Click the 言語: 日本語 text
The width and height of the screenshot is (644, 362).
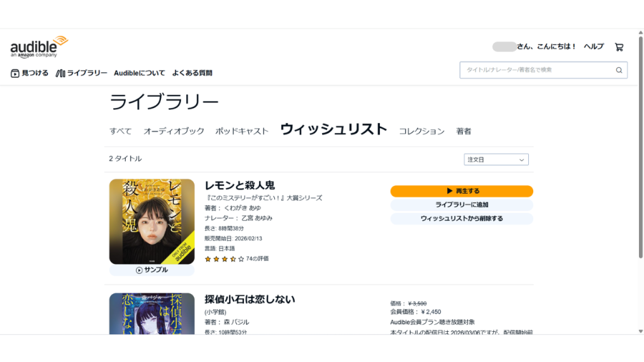(219, 249)
